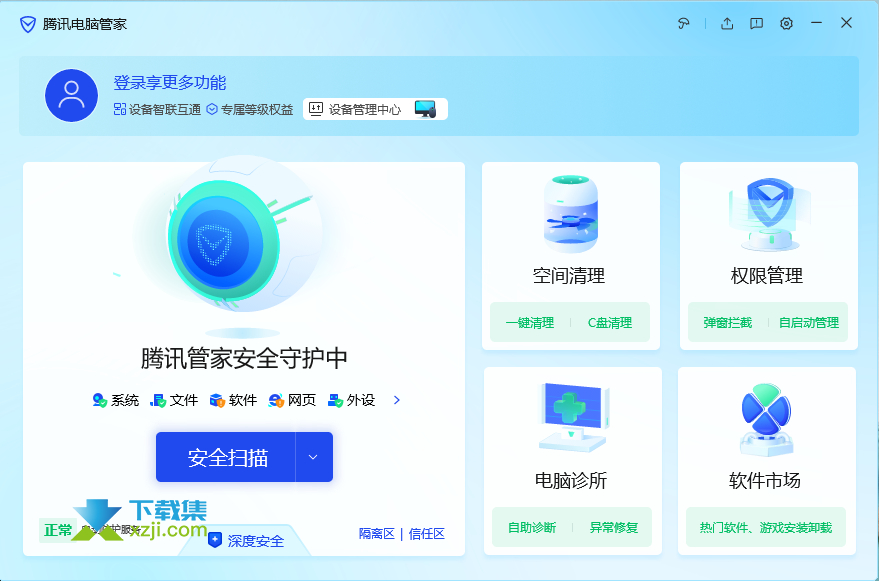Open the 权限管理 shield icon
The width and height of the screenshot is (879, 581).
pyautogui.click(x=767, y=214)
